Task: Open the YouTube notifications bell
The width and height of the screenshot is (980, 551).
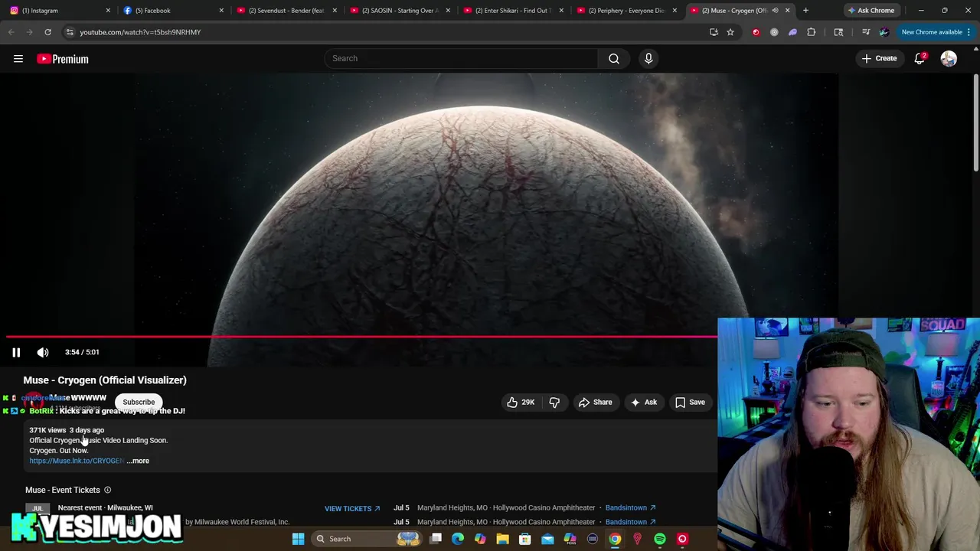Action: [x=920, y=59]
